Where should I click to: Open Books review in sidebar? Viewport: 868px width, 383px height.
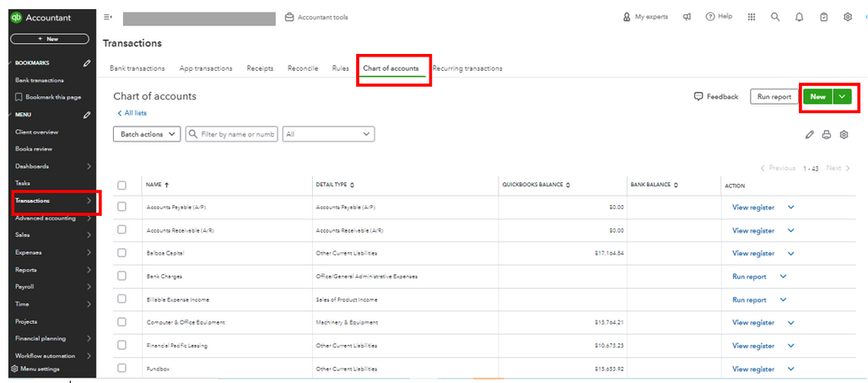34,148
